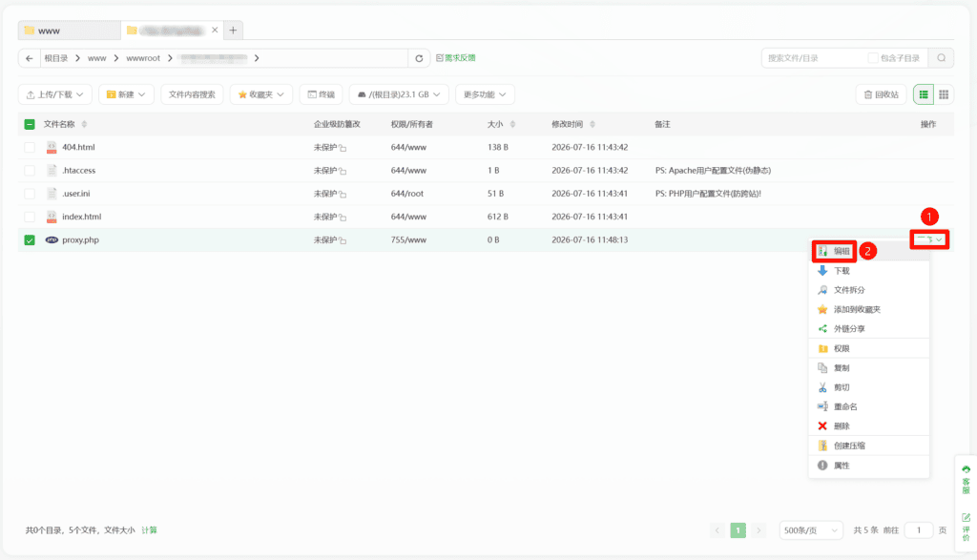
Task: Click the 404.html file icon
Action: [52, 148]
